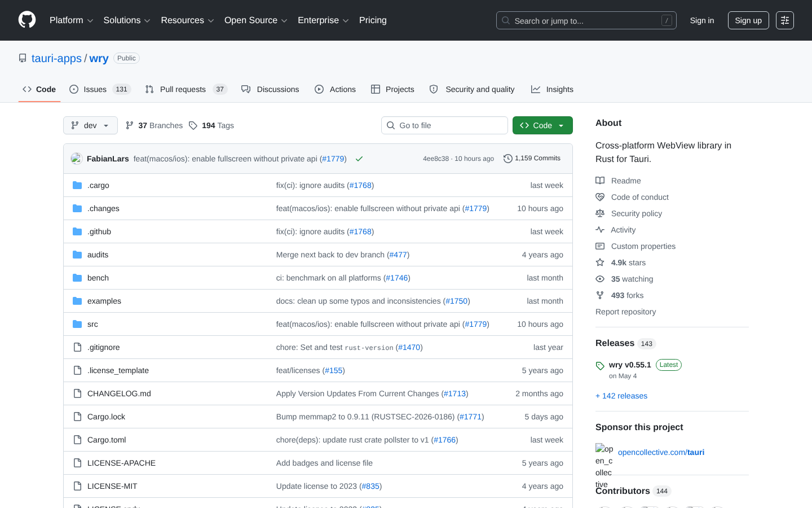Click the stars icon in About
Viewport: 812px width, 508px height.
600,262
